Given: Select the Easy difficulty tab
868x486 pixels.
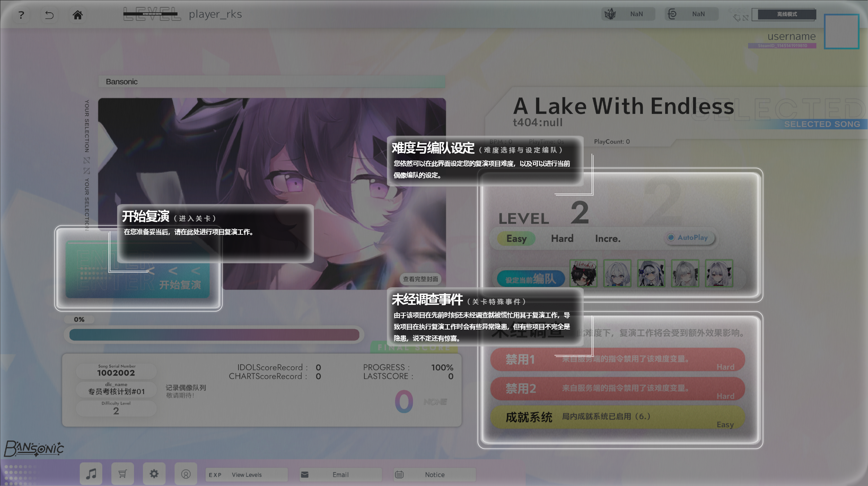Looking at the screenshot, I should pos(516,238).
